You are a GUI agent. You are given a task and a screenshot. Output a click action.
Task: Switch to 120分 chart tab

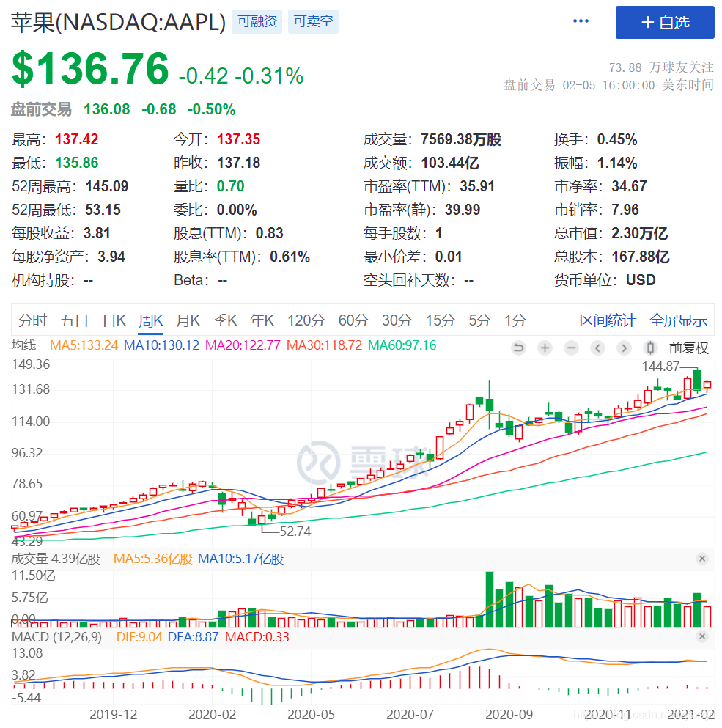click(x=306, y=320)
